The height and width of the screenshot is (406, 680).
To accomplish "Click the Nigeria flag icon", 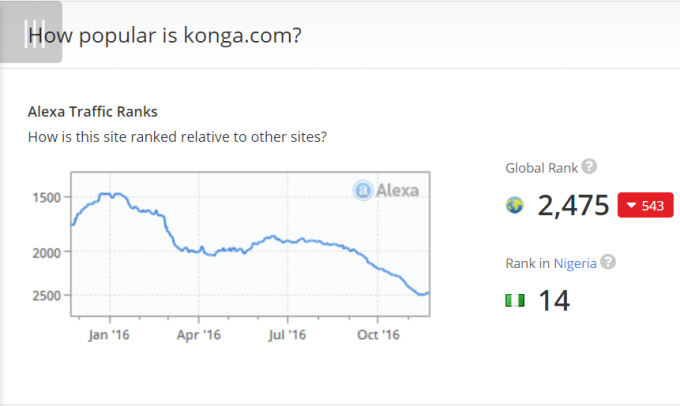I will tap(515, 300).
